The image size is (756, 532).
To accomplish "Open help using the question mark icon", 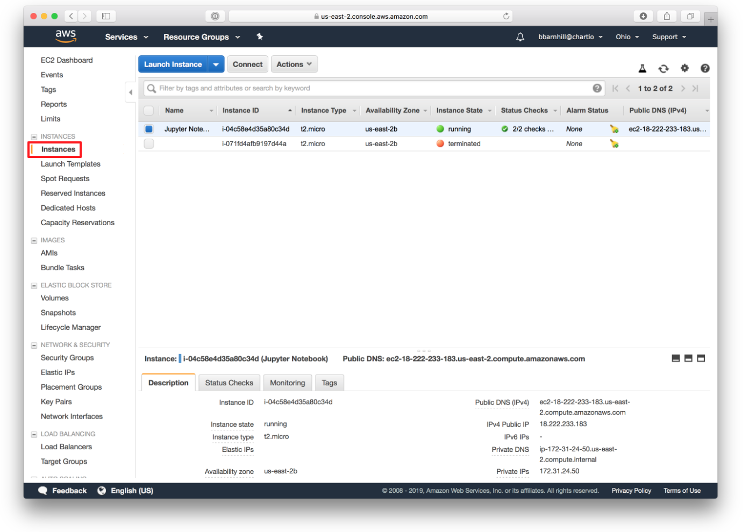I will tap(705, 68).
